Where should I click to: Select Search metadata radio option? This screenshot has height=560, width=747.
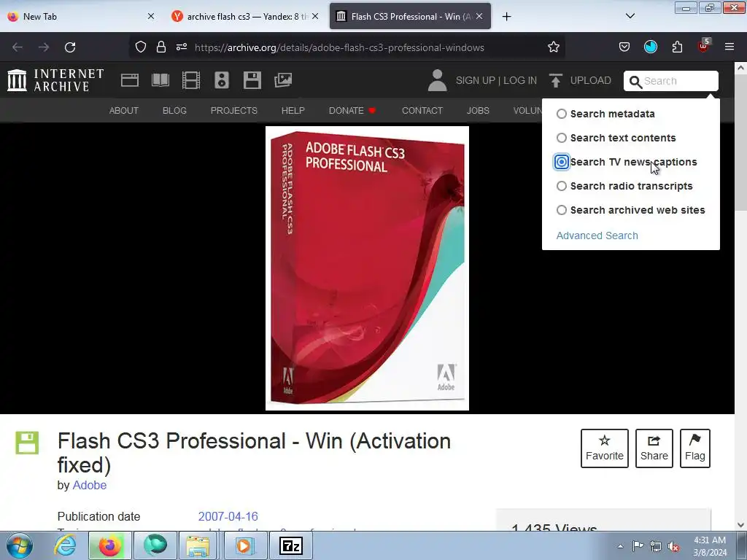pyautogui.click(x=562, y=114)
